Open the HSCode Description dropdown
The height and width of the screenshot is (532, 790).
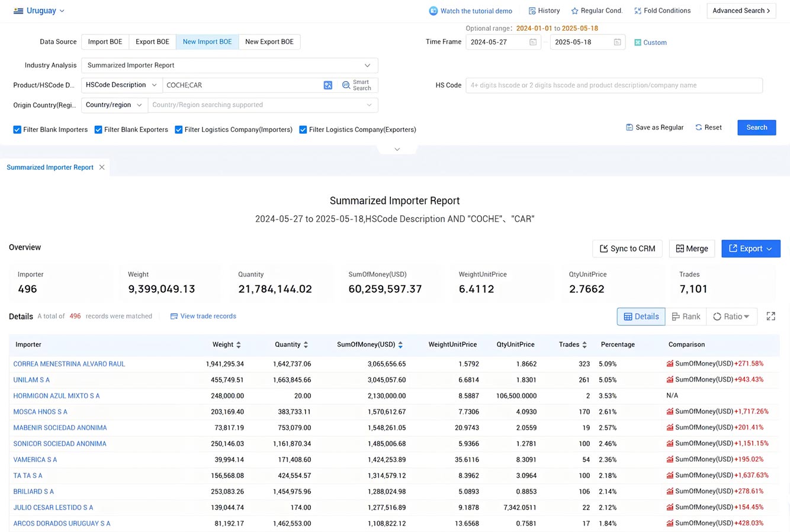pyautogui.click(x=122, y=85)
